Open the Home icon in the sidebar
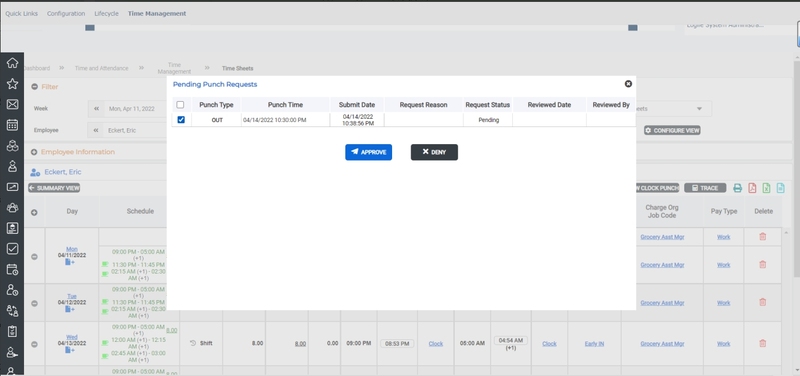800x376 pixels. [x=12, y=63]
